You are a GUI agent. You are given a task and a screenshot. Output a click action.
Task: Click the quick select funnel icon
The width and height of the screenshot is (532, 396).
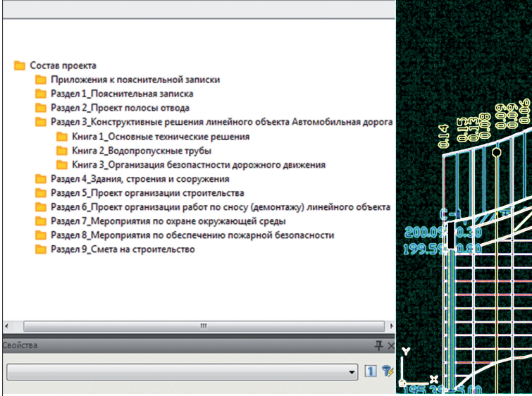386,371
